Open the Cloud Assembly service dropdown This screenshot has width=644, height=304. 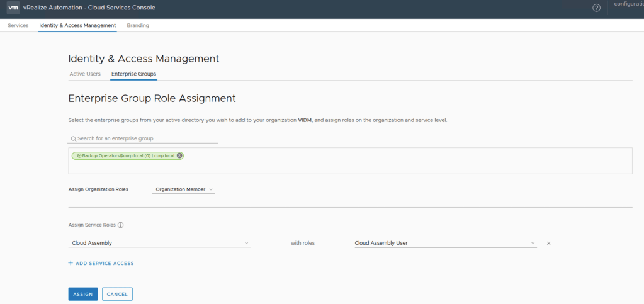coord(159,243)
